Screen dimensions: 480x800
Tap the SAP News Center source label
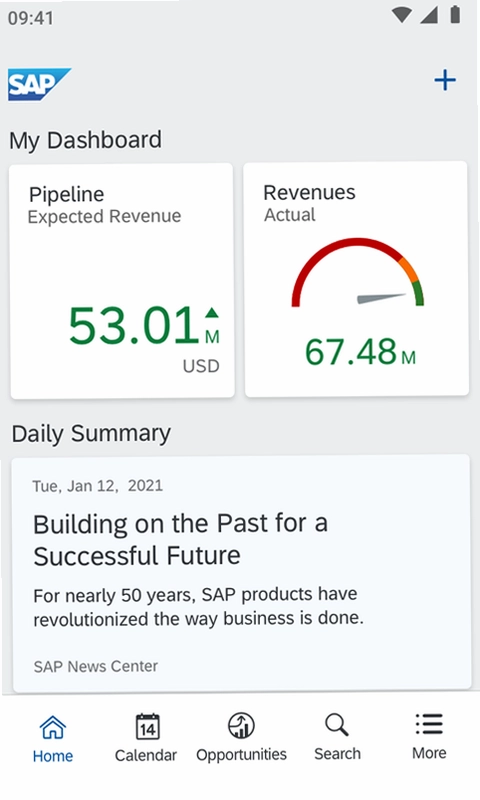pyautogui.click(x=96, y=666)
